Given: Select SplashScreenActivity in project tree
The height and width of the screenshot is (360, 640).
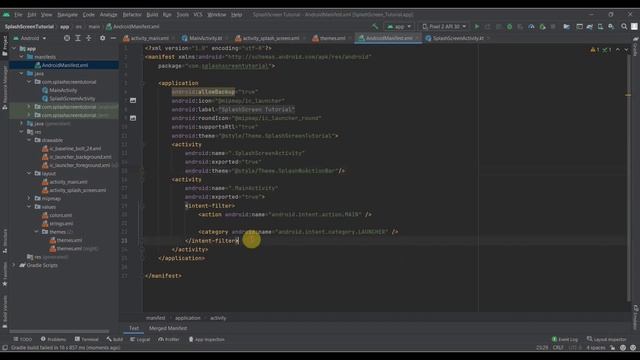Looking at the screenshot, I should coord(68,98).
